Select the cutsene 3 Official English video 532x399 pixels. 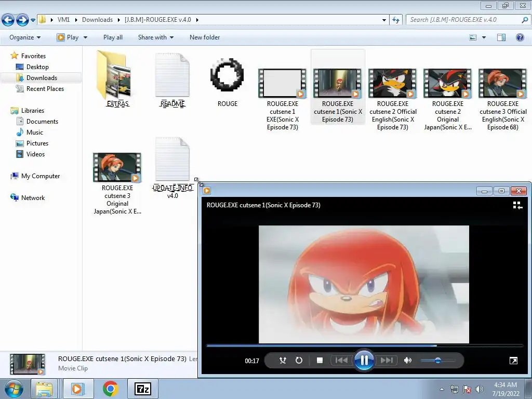503,98
